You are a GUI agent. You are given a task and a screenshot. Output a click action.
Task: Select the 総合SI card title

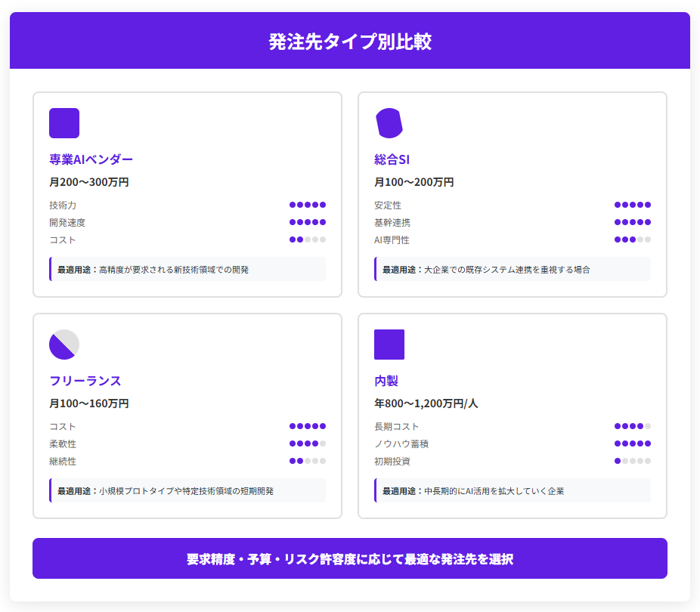point(392,159)
